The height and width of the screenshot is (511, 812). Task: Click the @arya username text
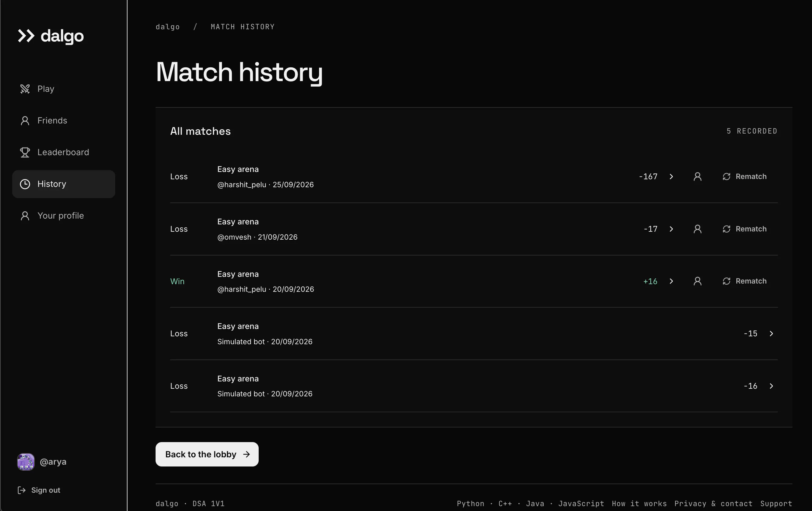[53, 461]
